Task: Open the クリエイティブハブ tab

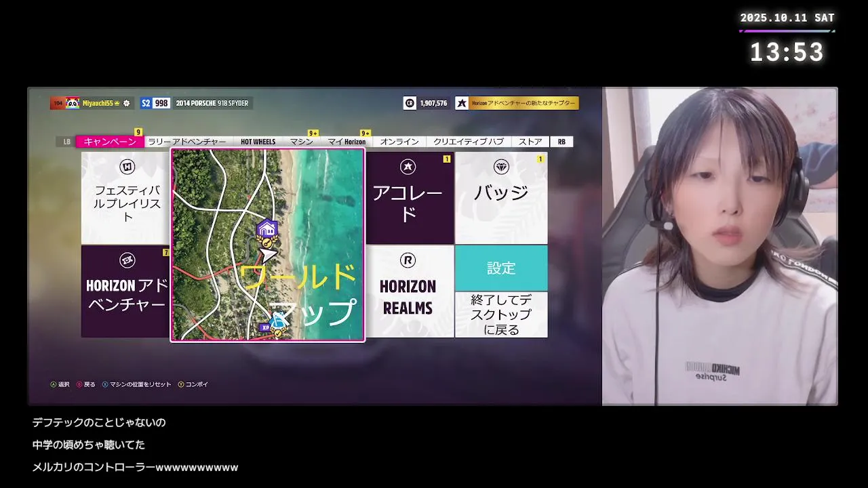Action: (x=469, y=142)
